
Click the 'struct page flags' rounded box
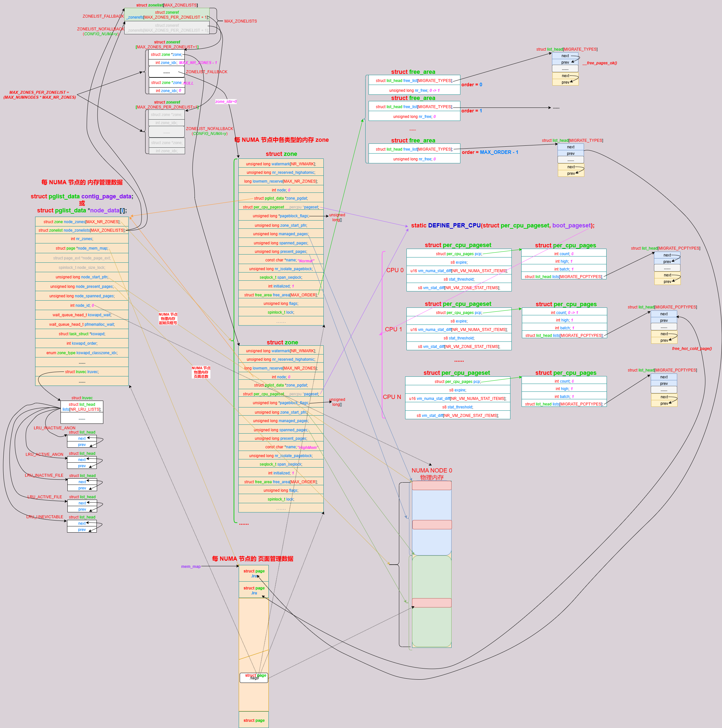pyautogui.click(x=254, y=677)
